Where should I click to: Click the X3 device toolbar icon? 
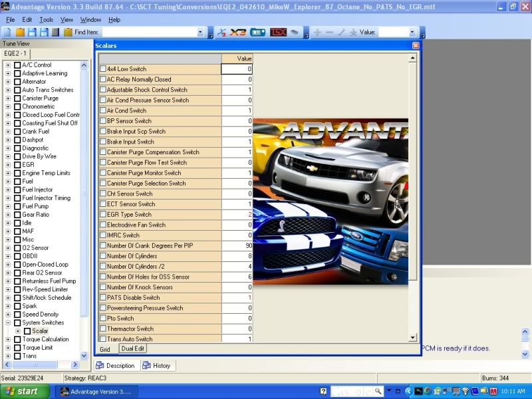238,32
